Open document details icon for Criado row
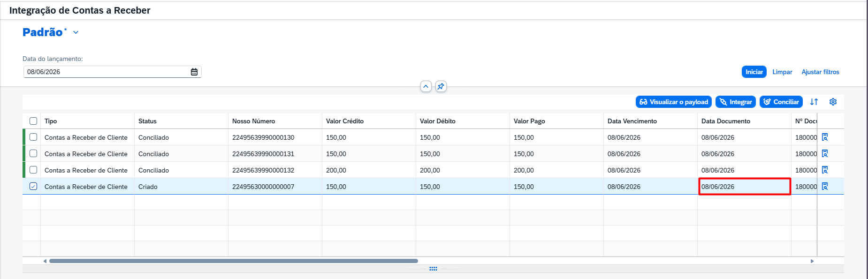868x279 pixels. coord(825,186)
